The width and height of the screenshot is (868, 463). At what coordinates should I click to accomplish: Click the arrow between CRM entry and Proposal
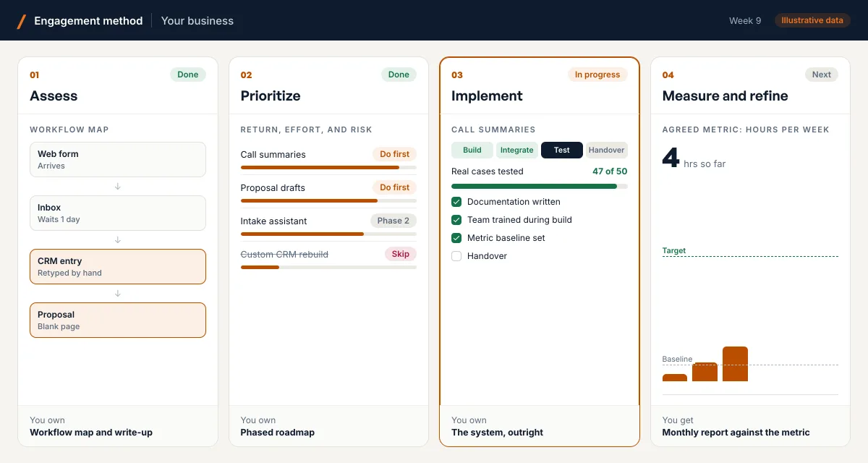click(x=118, y=294)
